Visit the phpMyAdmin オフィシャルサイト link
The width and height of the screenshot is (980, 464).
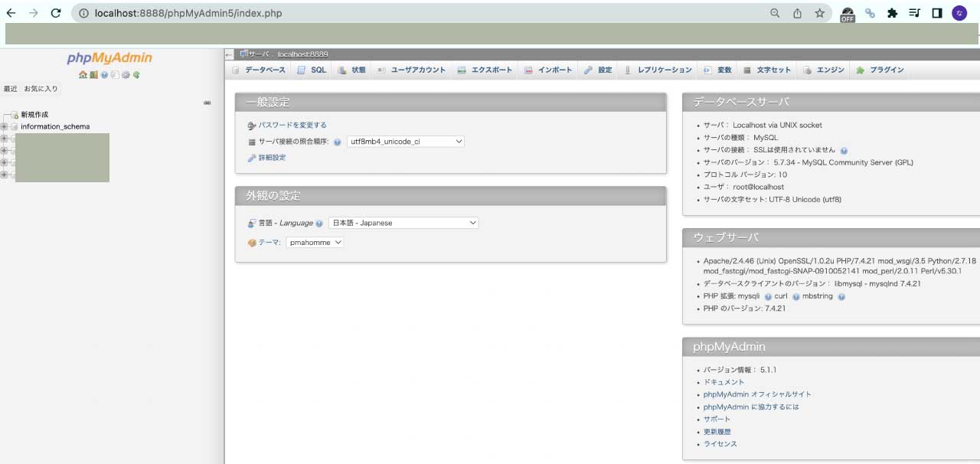pos(757,394)
